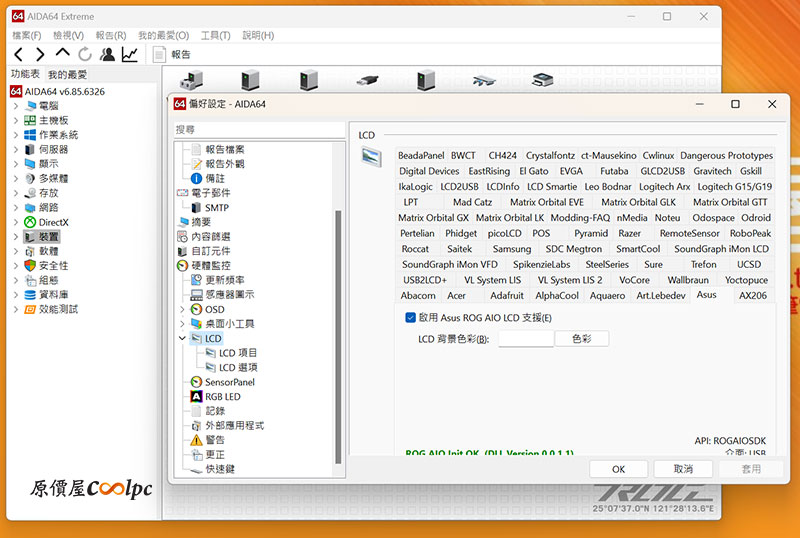Open the graph chart toolbar icon
This screenshot has height=538, width=800.
[130, 54]
